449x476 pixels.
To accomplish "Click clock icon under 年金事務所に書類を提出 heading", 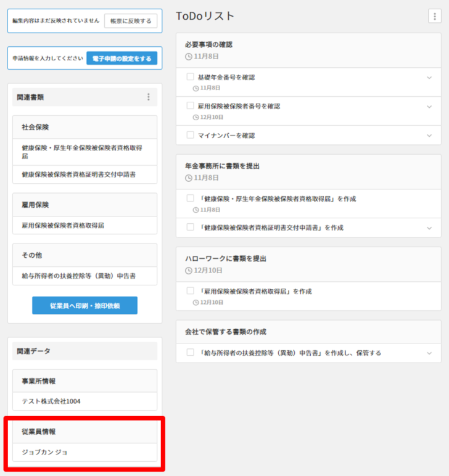I will coord(189,178).
